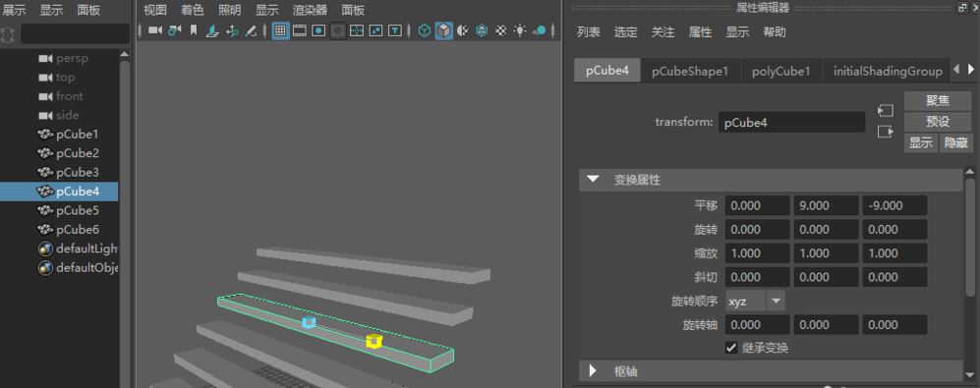Toggle wireframe on shaded icon
This screenshot has width=980, height=388.
pos(482,30)
